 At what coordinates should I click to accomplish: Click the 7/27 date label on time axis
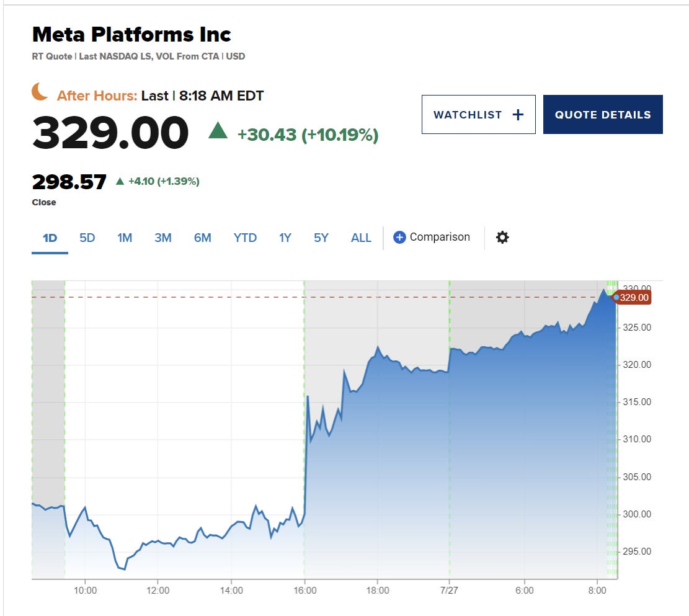pyautogui.click(x=450, y=591)
